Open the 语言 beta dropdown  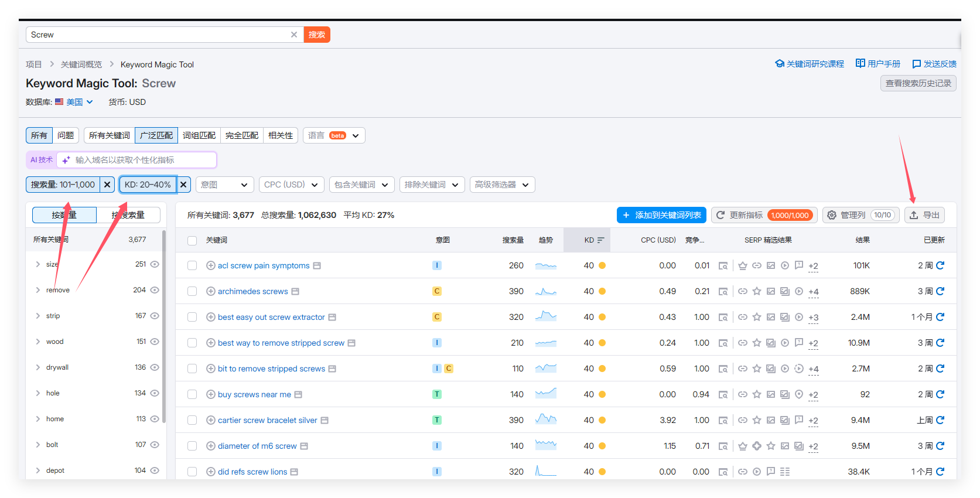334,135
